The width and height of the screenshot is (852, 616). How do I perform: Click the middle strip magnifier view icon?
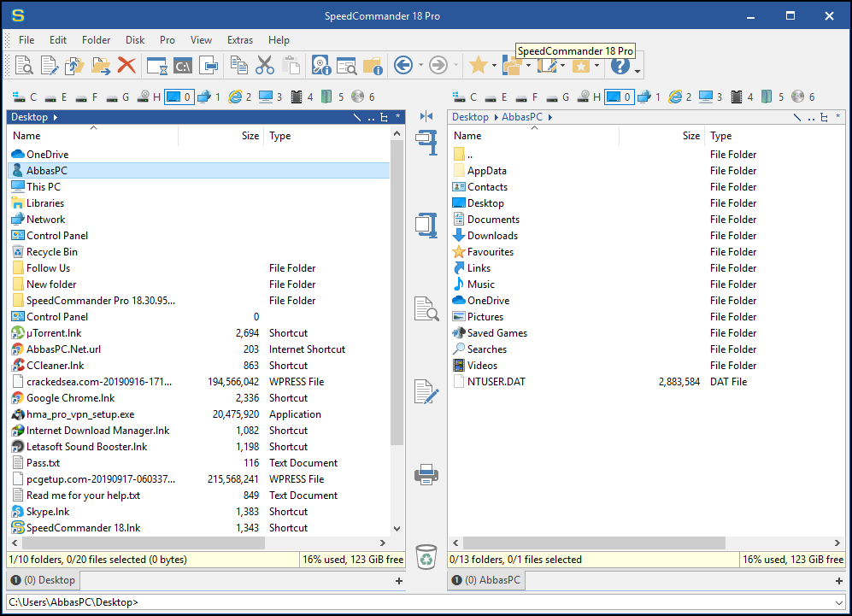[426, 309]
